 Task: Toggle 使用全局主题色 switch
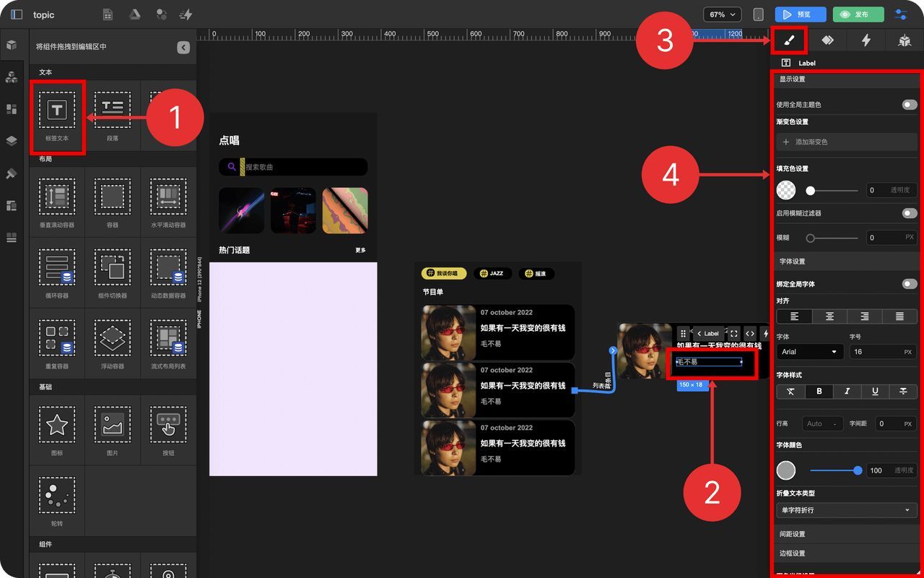(910, 105)
